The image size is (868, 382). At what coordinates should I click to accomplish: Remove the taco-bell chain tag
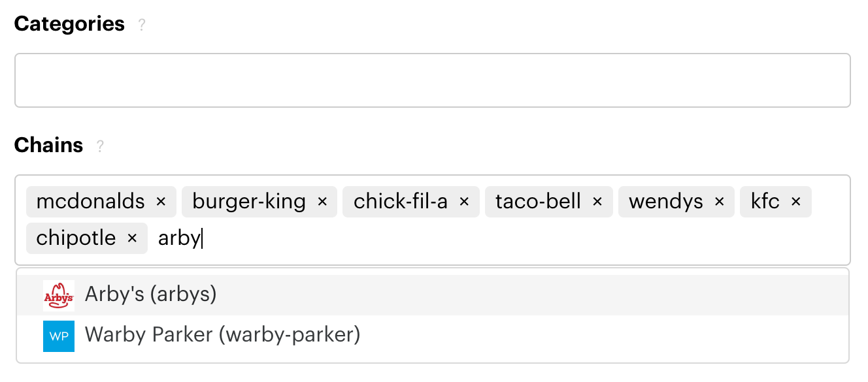coord(597,202)
